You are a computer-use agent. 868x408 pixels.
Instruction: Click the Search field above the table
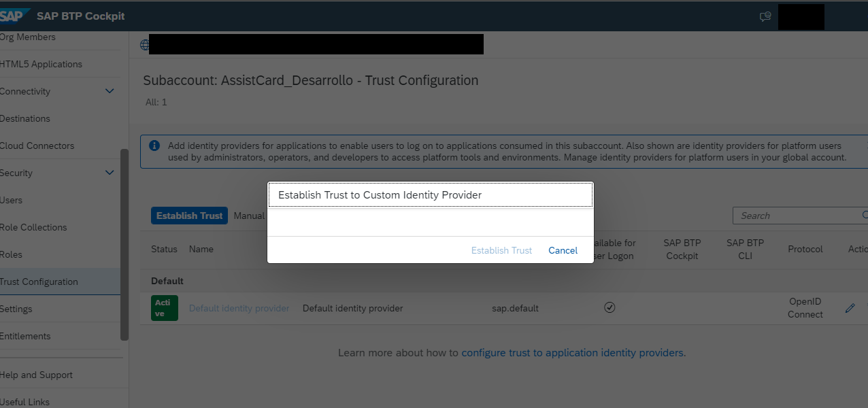point(800,216)
